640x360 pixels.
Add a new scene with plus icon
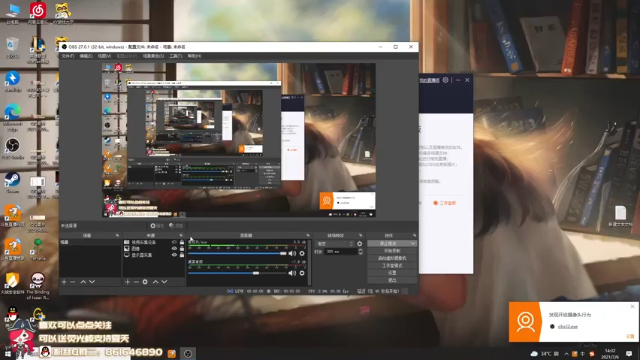64,282
